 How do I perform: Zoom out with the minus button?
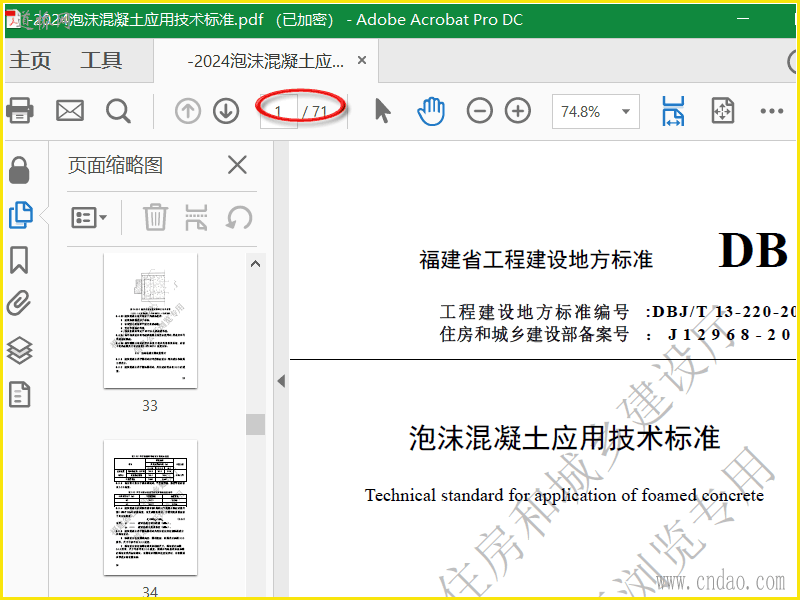pyautogui.click(x=480, y=111)
